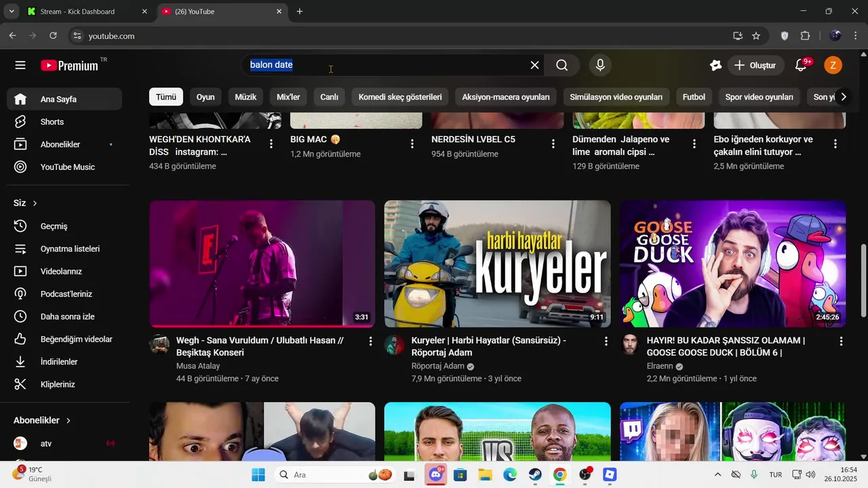Open the YouTube hamburger guide menu
This screenshot has height=488, width=868.
pos(20,65)
